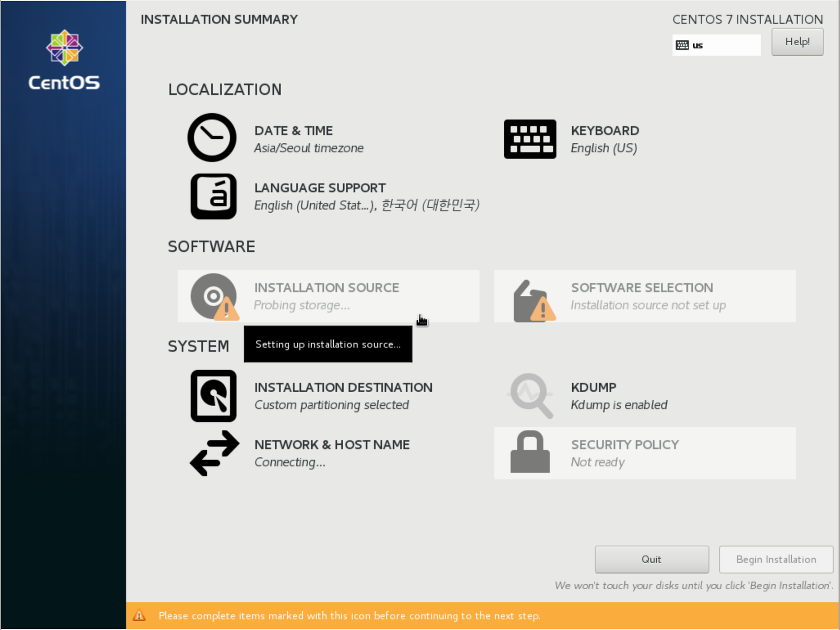The image size is (840, 630).
Task: Open INSTALLATION DESTINATION label
Action: coord(343,387)
